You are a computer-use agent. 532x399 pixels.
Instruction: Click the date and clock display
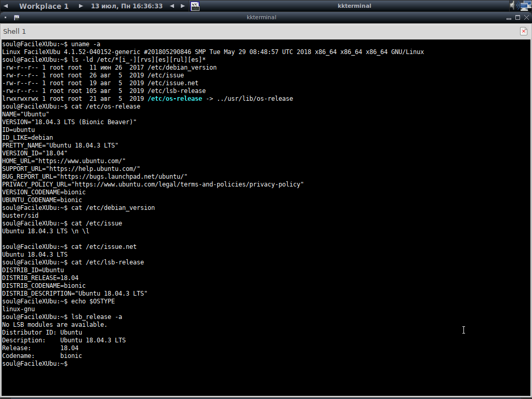point(127,6)
